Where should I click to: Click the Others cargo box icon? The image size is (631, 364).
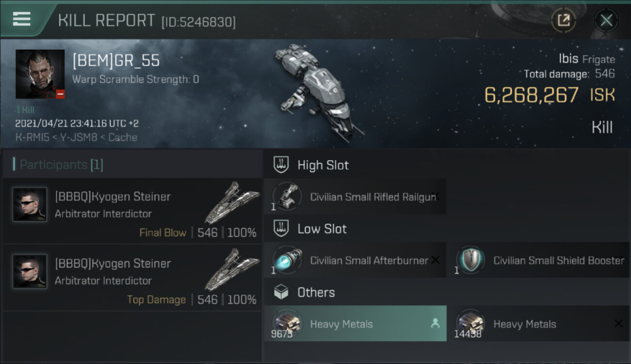click(x=281, y=292)
